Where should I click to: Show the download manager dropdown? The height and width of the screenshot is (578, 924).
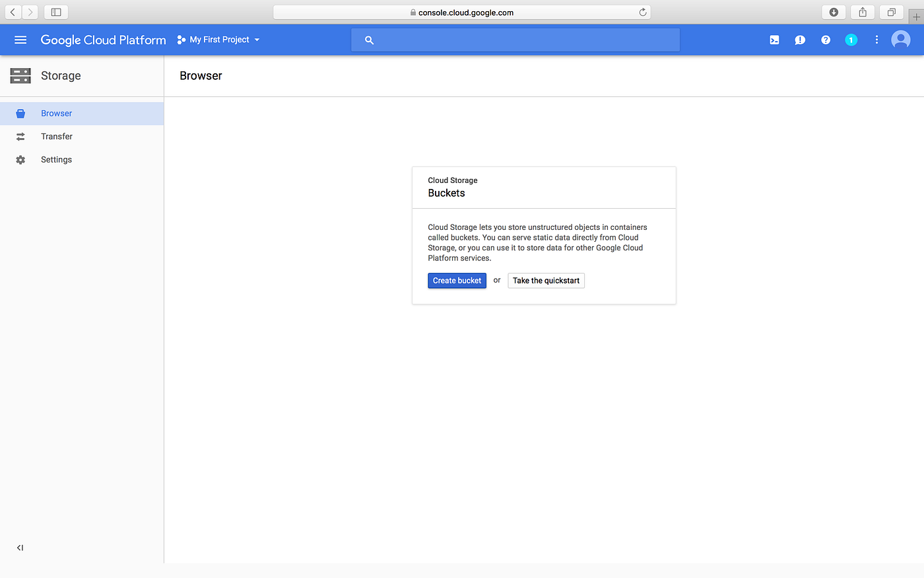point(833,11)
